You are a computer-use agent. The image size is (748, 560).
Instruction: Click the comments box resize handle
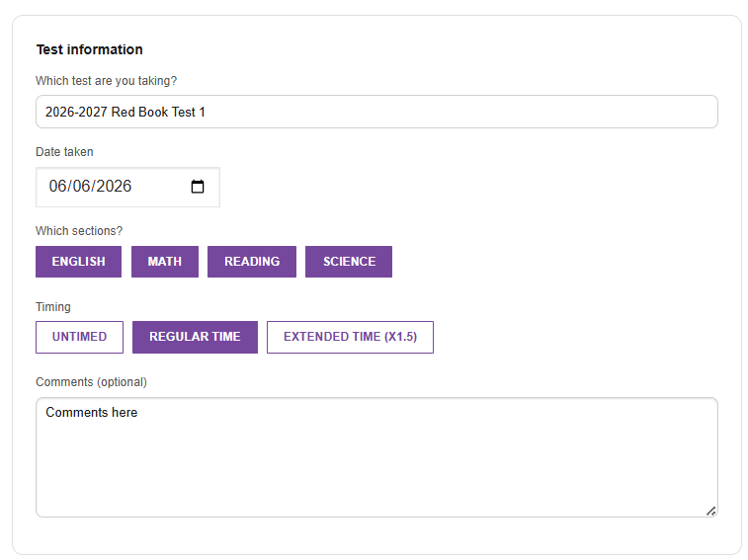pos(710,511)
